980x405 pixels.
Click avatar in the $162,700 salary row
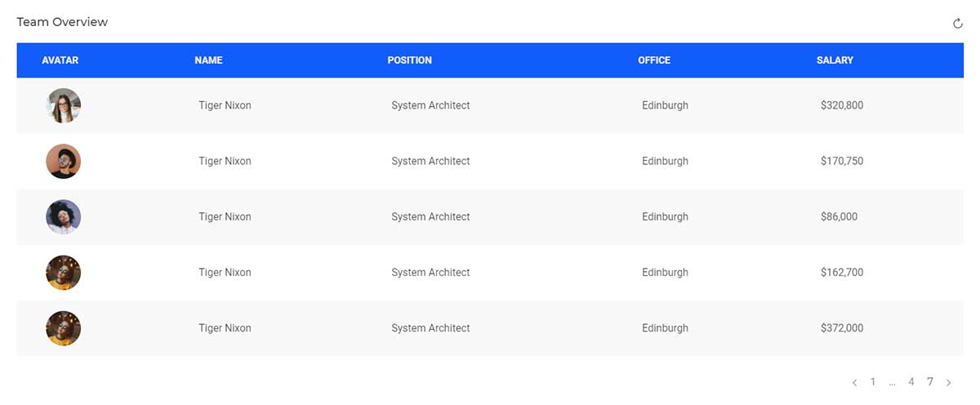[x=64, y=272]
